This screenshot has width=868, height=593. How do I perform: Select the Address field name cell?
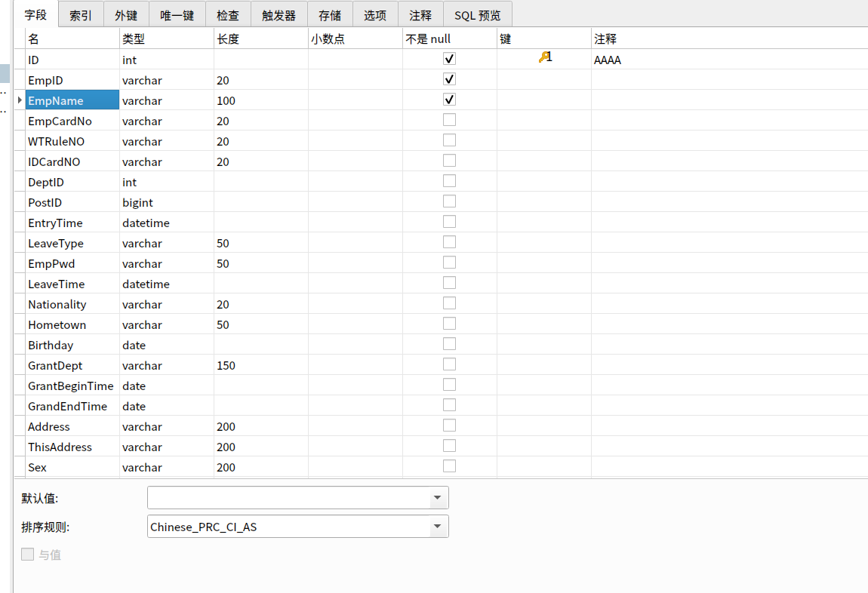coord(72,427)
